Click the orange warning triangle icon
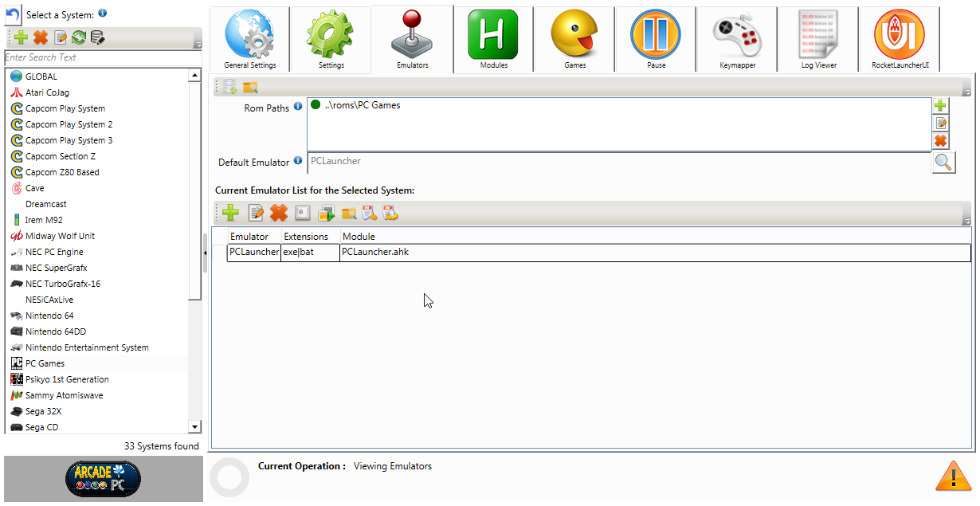980x506 pixels. [x=952, y=476]
